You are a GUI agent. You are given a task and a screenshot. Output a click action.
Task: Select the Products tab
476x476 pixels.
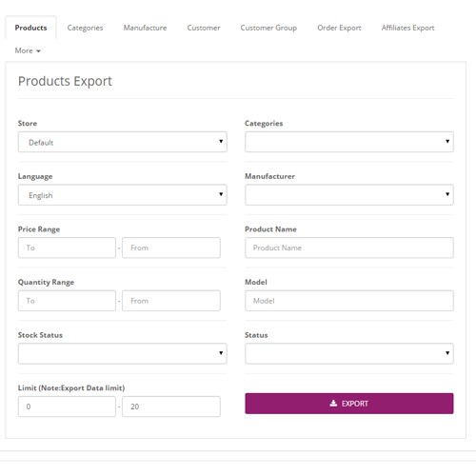(x=30, y=28)
